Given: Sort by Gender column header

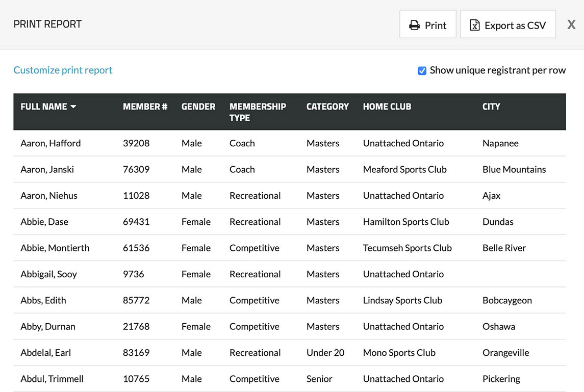Looking at the screenshot, I should [198, 107].
